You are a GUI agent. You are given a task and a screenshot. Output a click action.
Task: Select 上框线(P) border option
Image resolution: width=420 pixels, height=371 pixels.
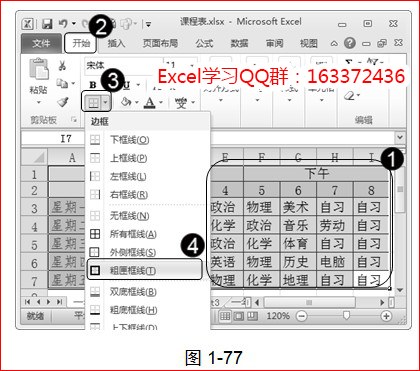click(x=148, y=158)
